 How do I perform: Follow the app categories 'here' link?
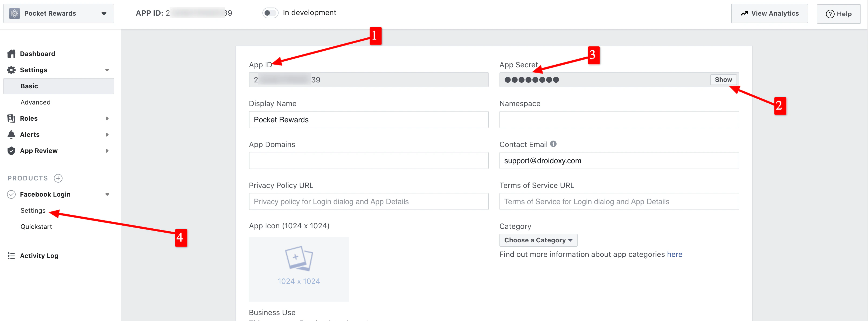675,254
